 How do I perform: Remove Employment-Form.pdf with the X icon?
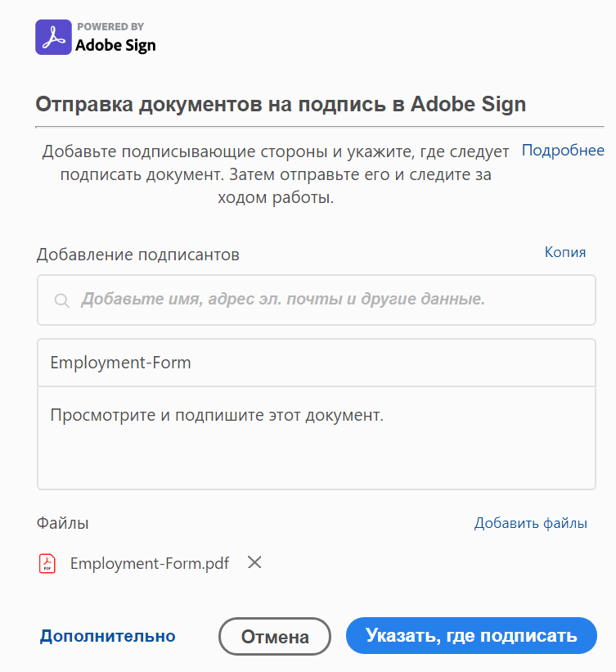point(254,562)
